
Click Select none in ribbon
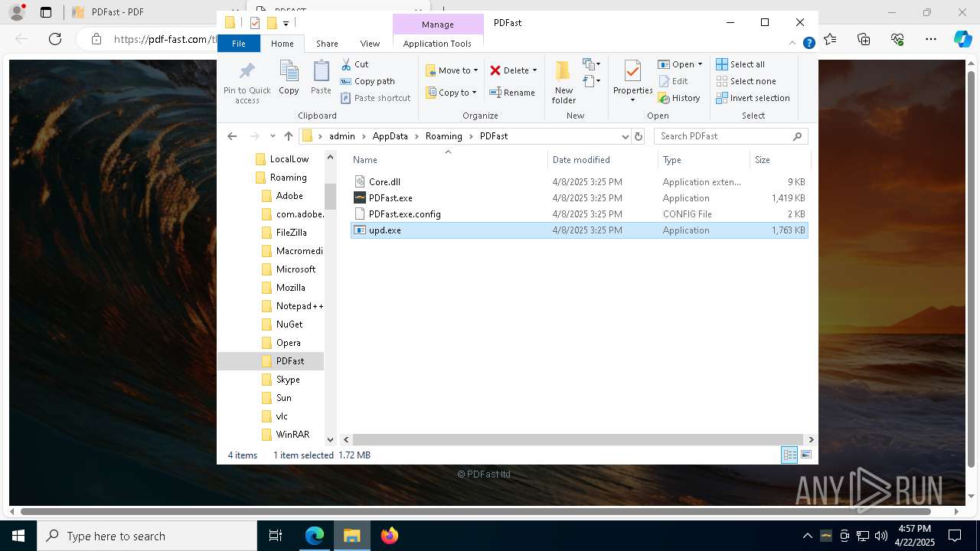(746, 81)
